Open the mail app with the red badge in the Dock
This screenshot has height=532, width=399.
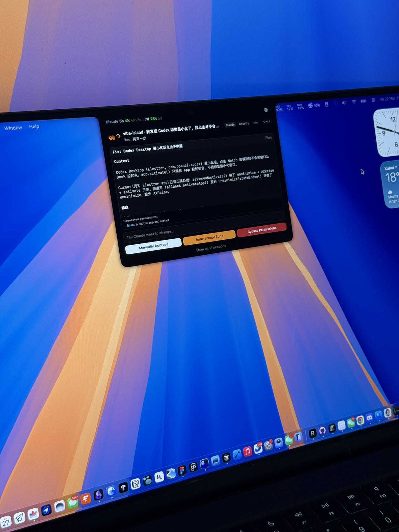point(258,448)
